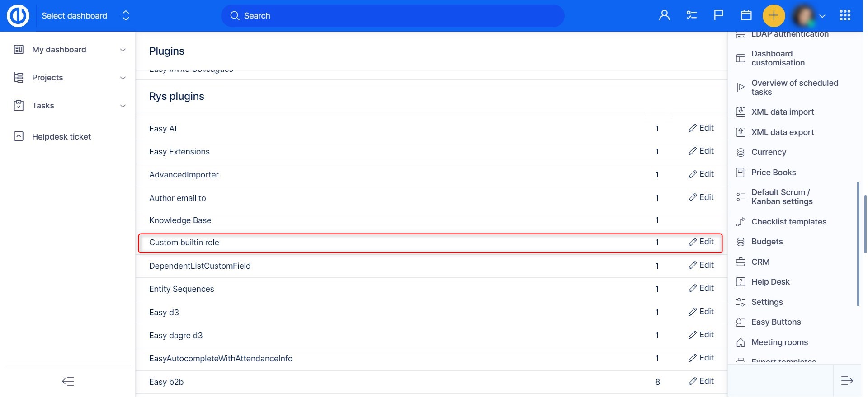
Task: Open Currency in the admin menu
Action: pyautogui.click(x=769, y=152)
